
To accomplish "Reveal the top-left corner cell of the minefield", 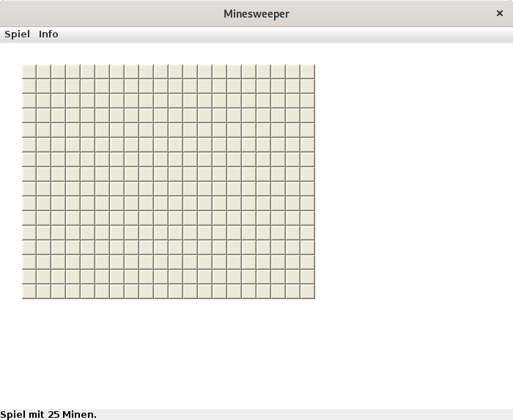I will coord(29,72).
